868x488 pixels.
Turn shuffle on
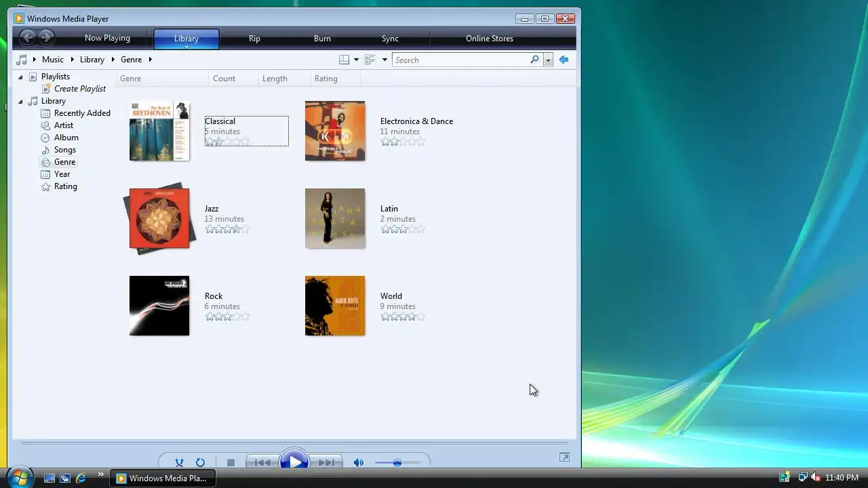[x=179, y=462]
